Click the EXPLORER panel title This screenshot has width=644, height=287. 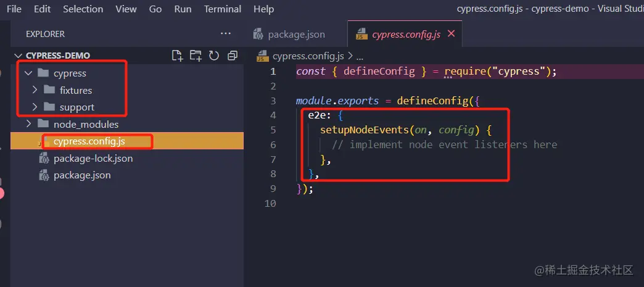(45, 34)
